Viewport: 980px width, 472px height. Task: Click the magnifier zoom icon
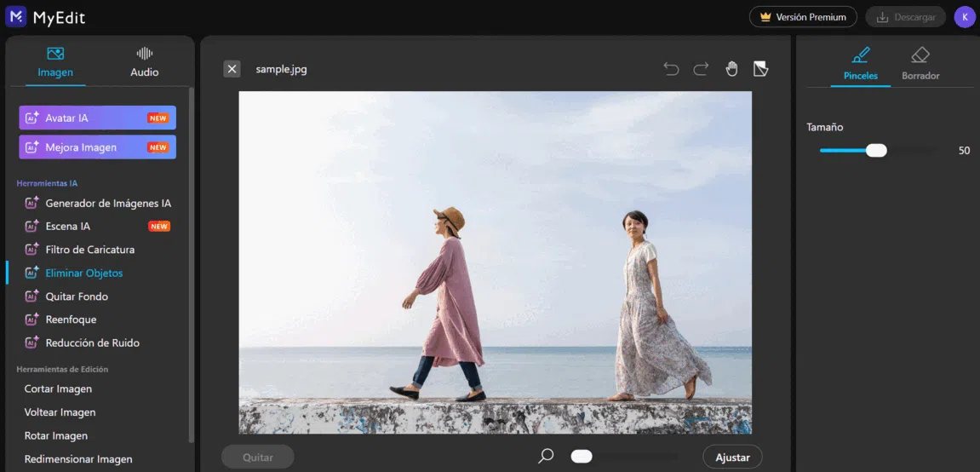[546, 457]
